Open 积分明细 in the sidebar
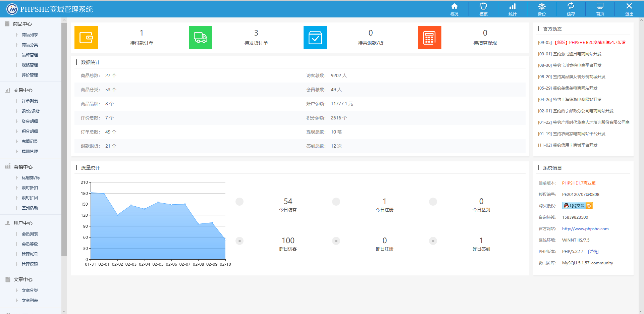This screenshot has width=644, height=314. (x=30, y=132)
